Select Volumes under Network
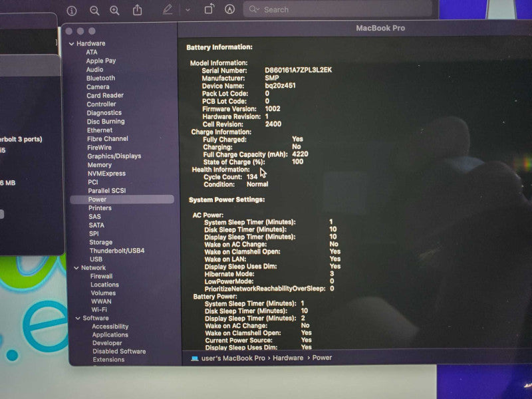Image resolution: width=532 pixels, height=399 pixels. click(103, 293)
